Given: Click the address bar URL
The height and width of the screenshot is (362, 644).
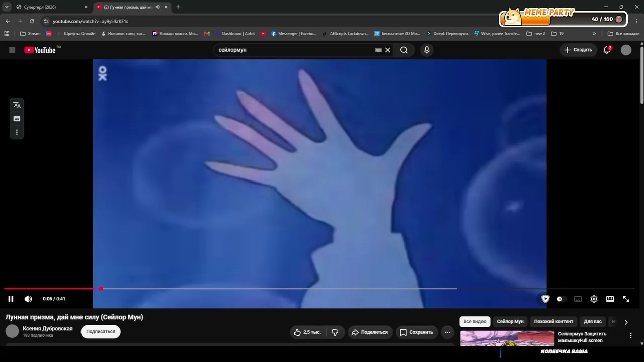Looking at the screenshot, I should 91,21.
